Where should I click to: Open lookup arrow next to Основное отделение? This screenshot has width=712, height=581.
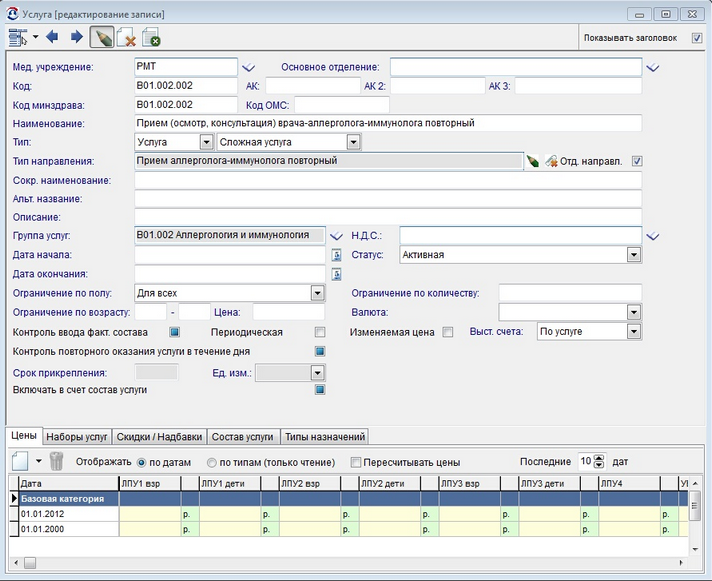tap(653, 68)
